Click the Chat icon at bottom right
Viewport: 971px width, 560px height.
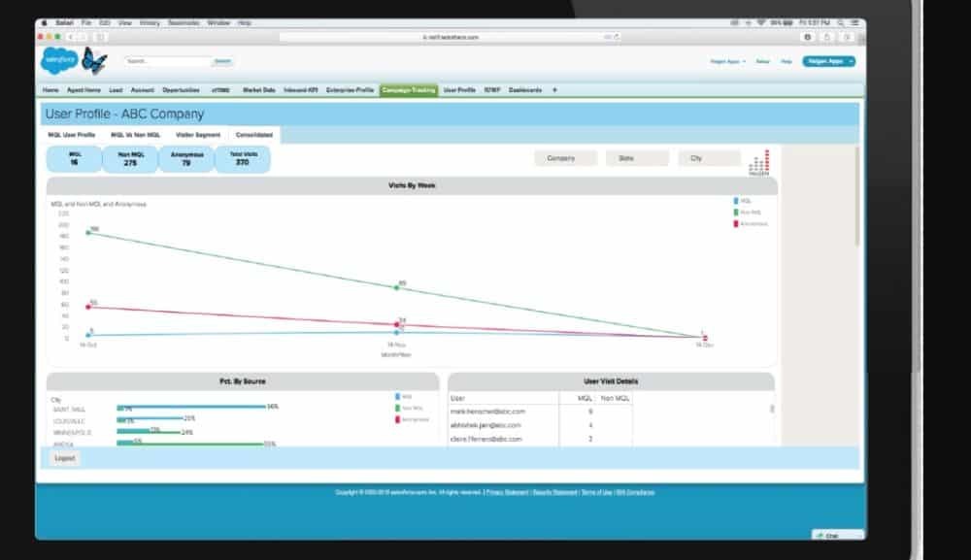(828, 535)
